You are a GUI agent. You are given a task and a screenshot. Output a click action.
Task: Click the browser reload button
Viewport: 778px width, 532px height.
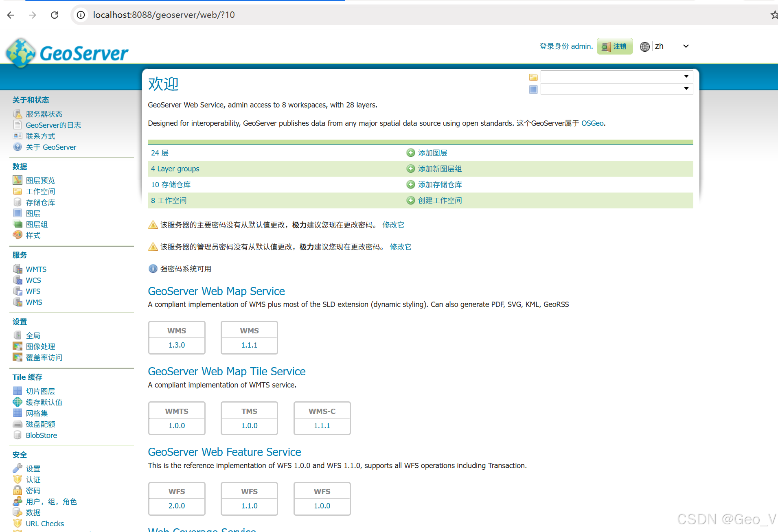coord(55,15)
